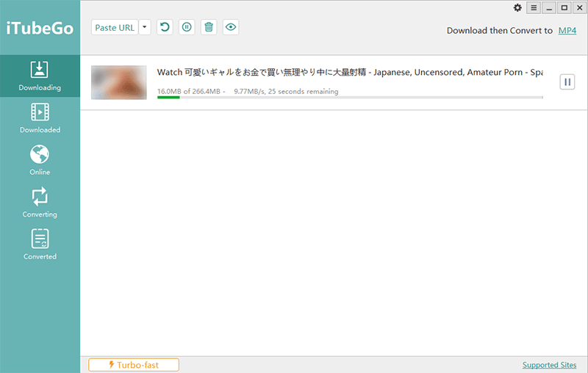The image size is (588, 373).
Task: Click the Paste URL button
Action: [115, 27]
